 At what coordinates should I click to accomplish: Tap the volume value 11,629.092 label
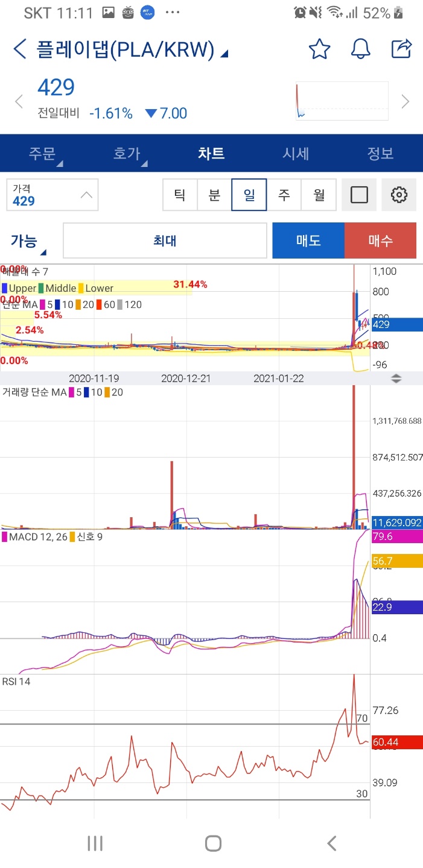[x=396, y=523]
